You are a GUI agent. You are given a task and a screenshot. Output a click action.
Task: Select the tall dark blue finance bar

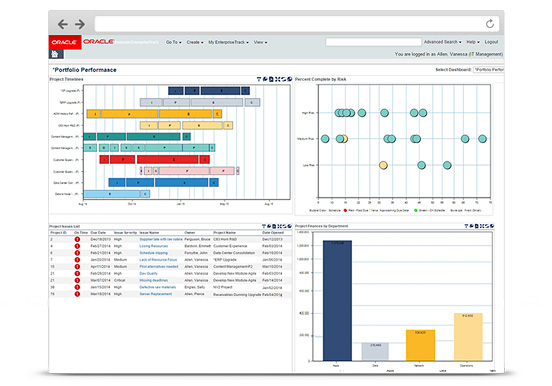(x=337, y=300)
